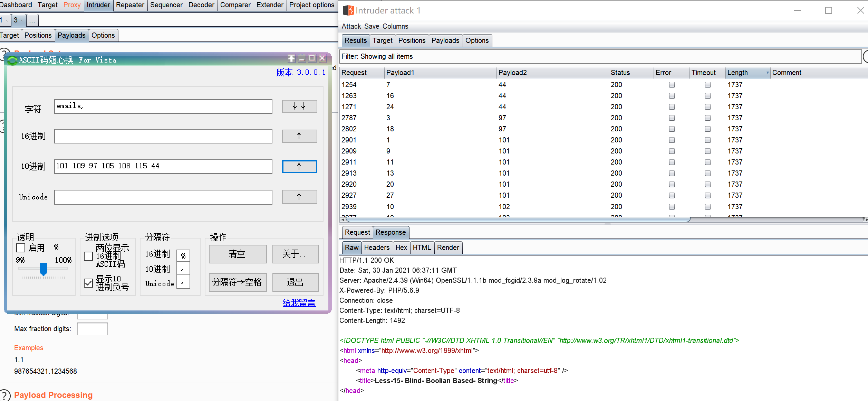The height and width of the screenshot is (401, 868).
Task: Sort by the Length column header arrow
Action: pos(767,73)
